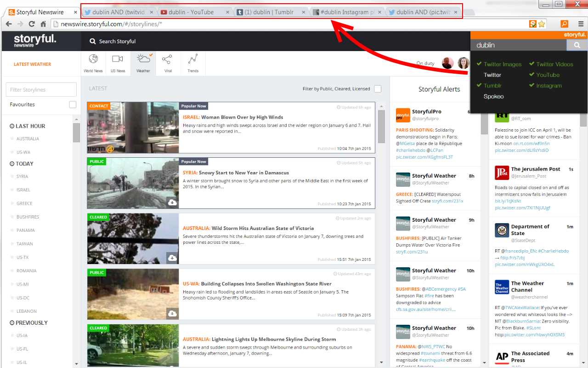The height and width of the screenshot is (368, 588).
Task: Click the back navigation arrow
Action: click(9, 24)
